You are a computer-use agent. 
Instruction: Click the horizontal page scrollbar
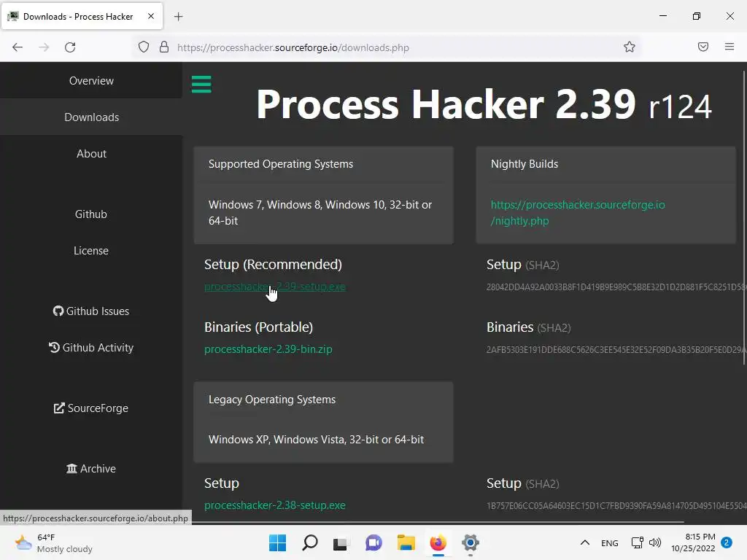click(438, 522)
